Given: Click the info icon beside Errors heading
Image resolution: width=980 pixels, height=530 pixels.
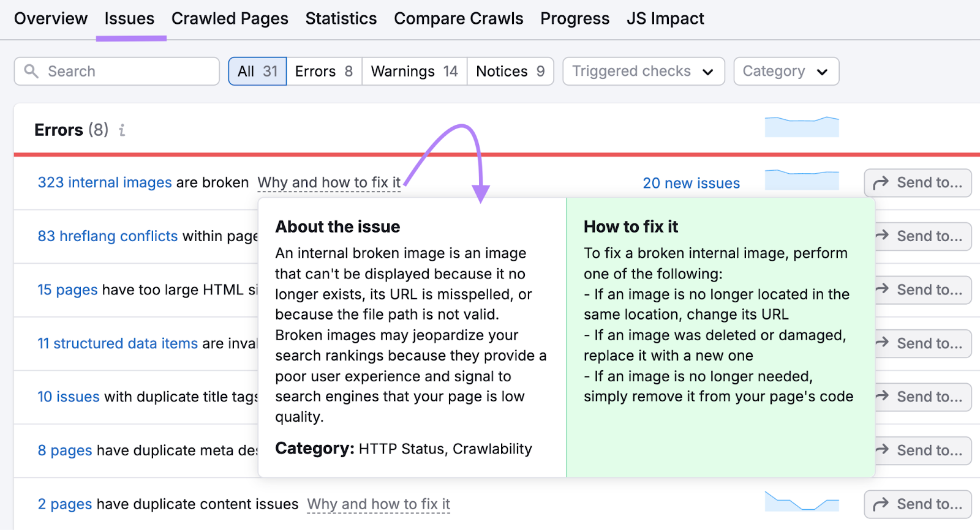Looking at the screenshot, I should [122, 130].
